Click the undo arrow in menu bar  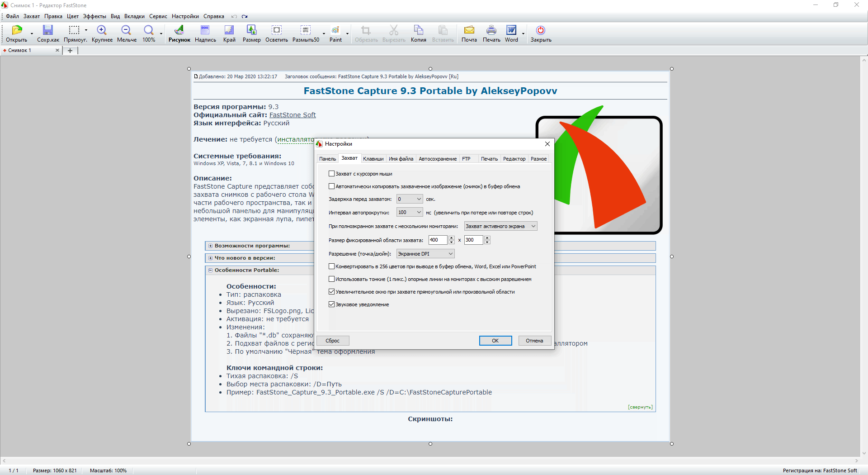[234, 16]
